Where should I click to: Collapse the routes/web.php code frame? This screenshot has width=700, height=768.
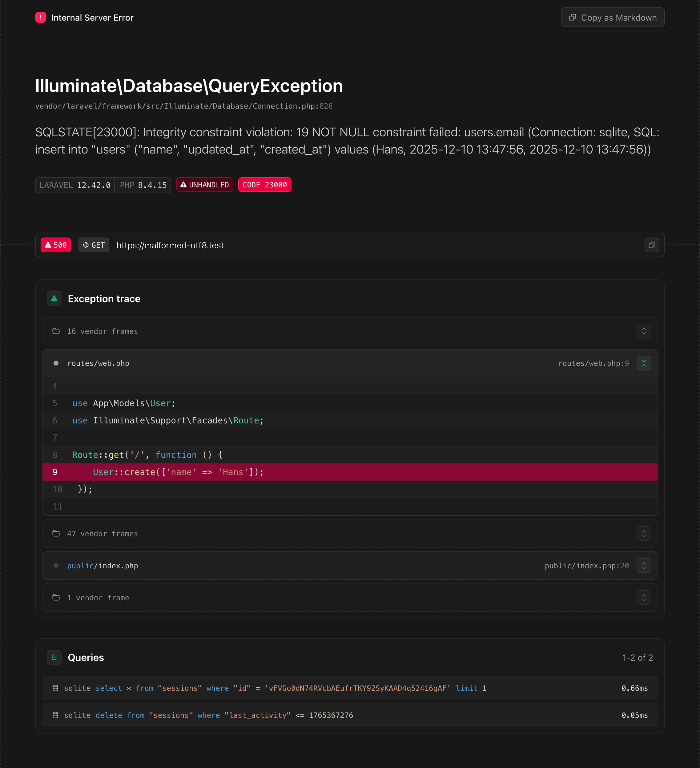coord(644,363)
